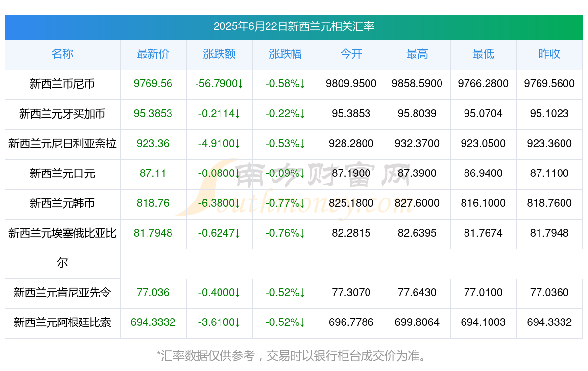The height and width of the screenshot is (371, 588).
Task: Click low price 77.0100
Action: 483,293
